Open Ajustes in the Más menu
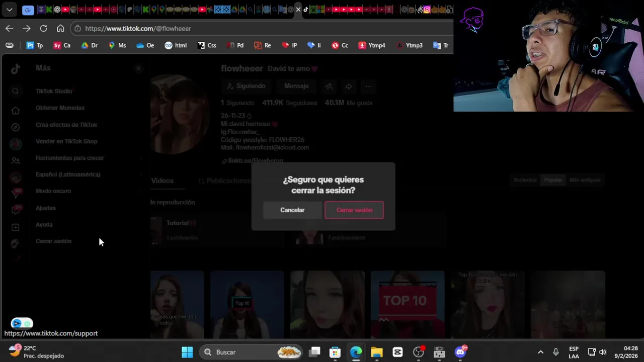 [x=46, y=208]
